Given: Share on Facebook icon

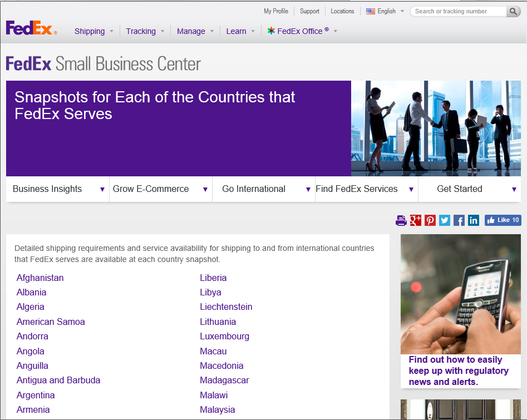Looking at the screenshot, I should (459, 220).
